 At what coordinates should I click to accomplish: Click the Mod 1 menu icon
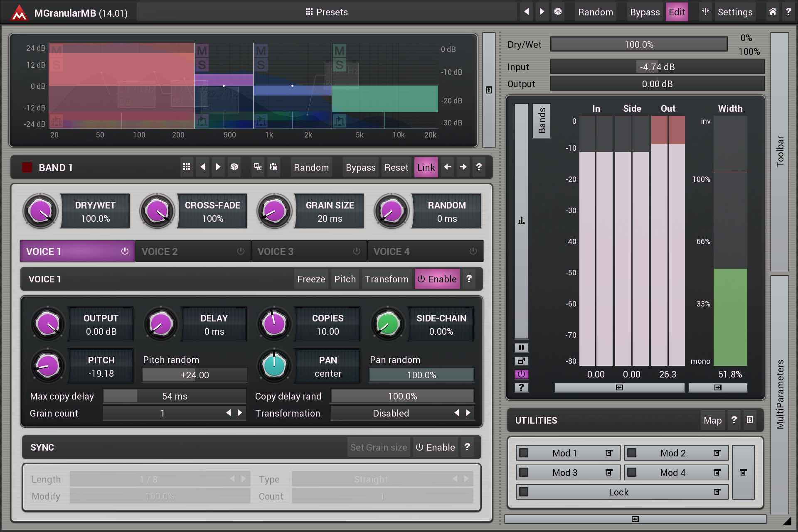tap(609, 453)
